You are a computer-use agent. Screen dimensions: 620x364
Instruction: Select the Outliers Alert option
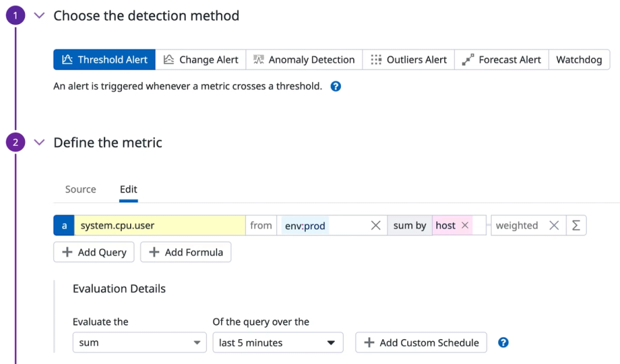tap(409, 60)
